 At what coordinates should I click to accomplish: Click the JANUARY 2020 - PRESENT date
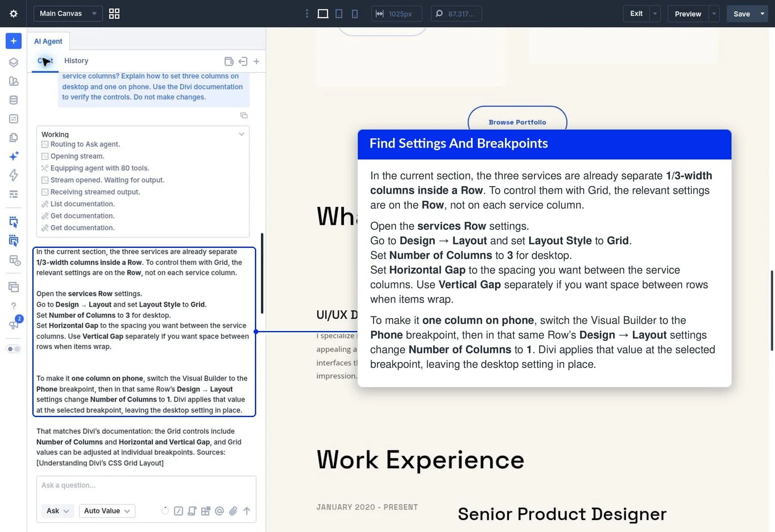367,507
